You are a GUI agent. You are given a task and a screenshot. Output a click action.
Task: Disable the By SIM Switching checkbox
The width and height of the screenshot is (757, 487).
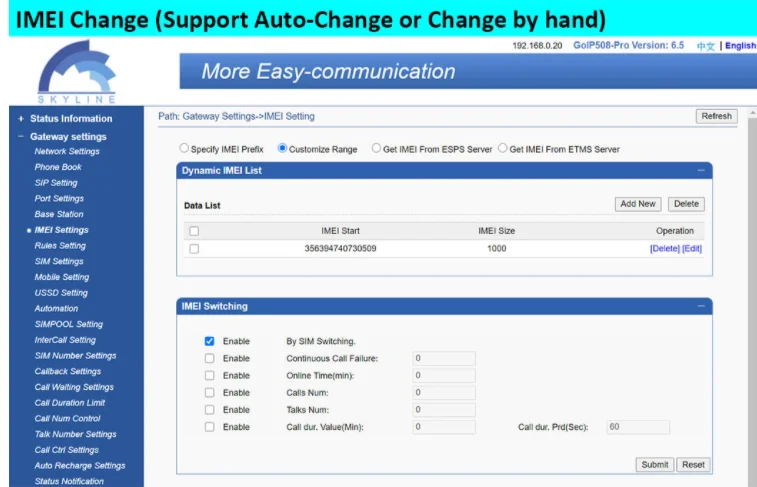209,341
